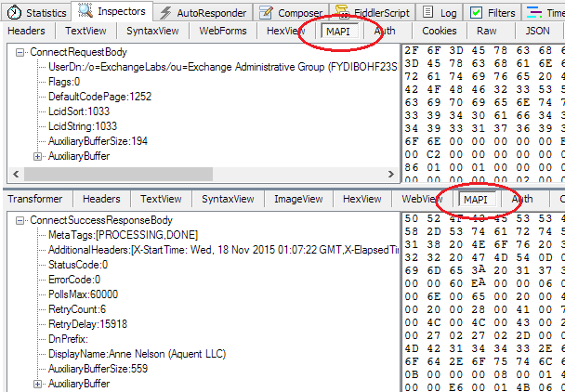
Task: Switch to the Inspectors tab
Action: tap(112, 11)
